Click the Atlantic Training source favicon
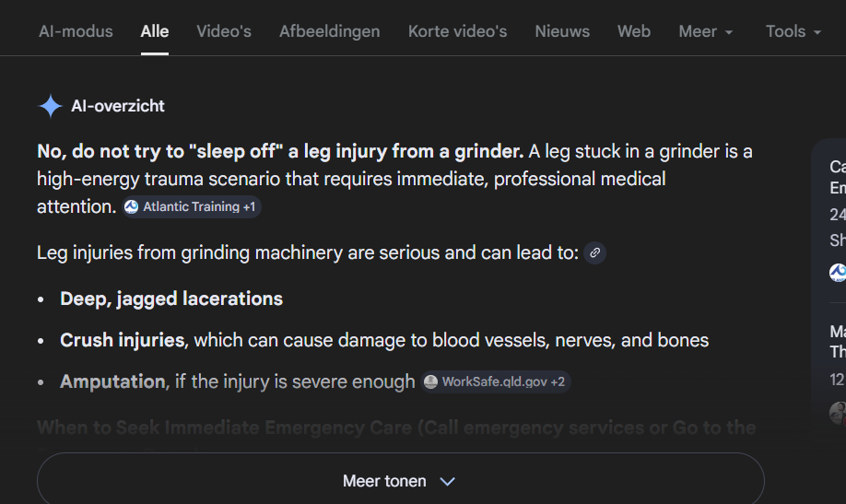This screenshot has height=504, width=846. tap(132, 207)
